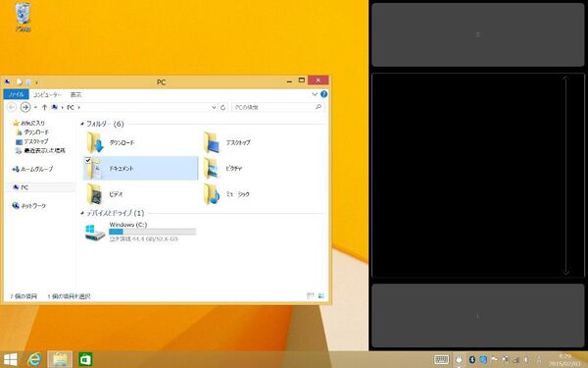Refresh the PC view
The width and height of the screenshot is (588, 368).
[222, 107]
